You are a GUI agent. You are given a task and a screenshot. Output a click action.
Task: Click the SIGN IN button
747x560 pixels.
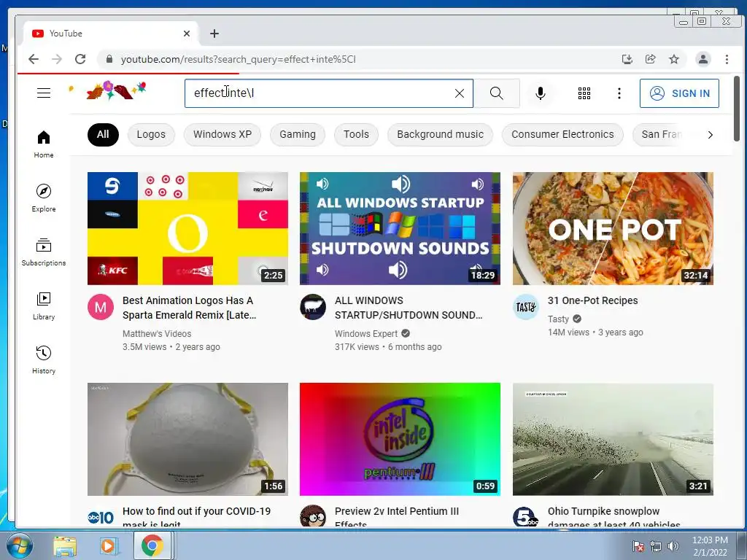click(x=679, y=93)
